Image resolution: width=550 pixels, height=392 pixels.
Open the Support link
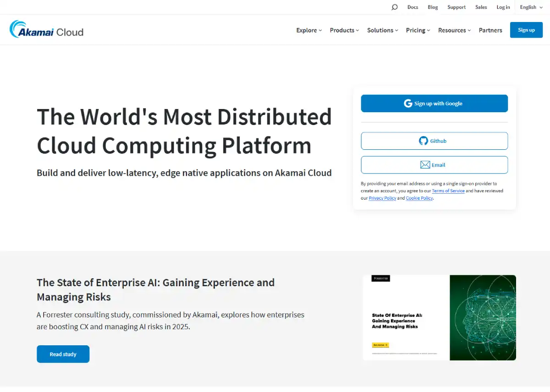coord(456,7)
